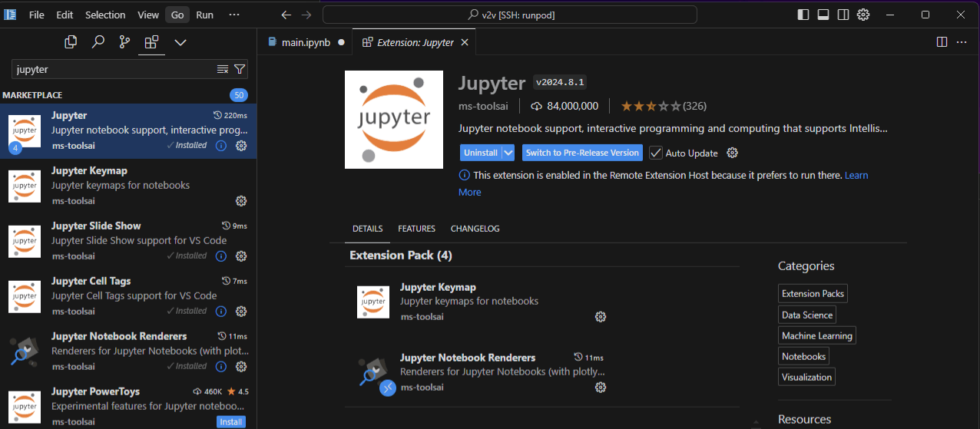The image size is (980, 429).
Task: Click the star rating (326)
Action: point(664,106)
